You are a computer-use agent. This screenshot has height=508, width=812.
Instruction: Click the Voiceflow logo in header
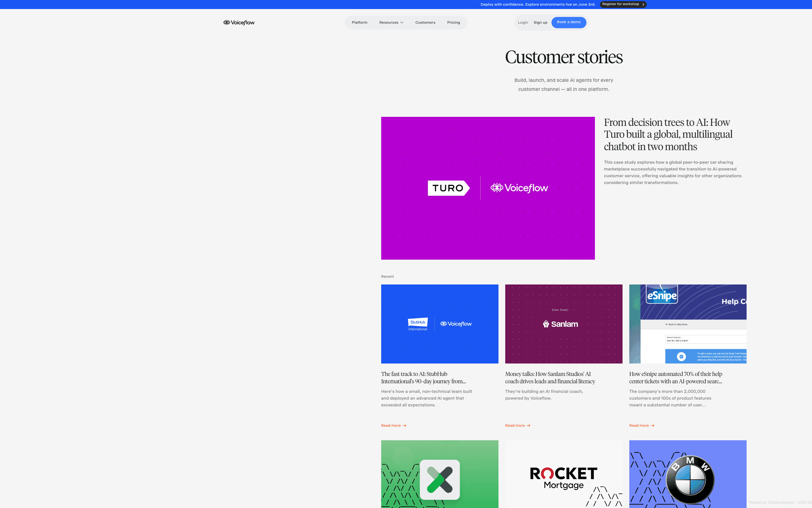[x=239, y=23]
